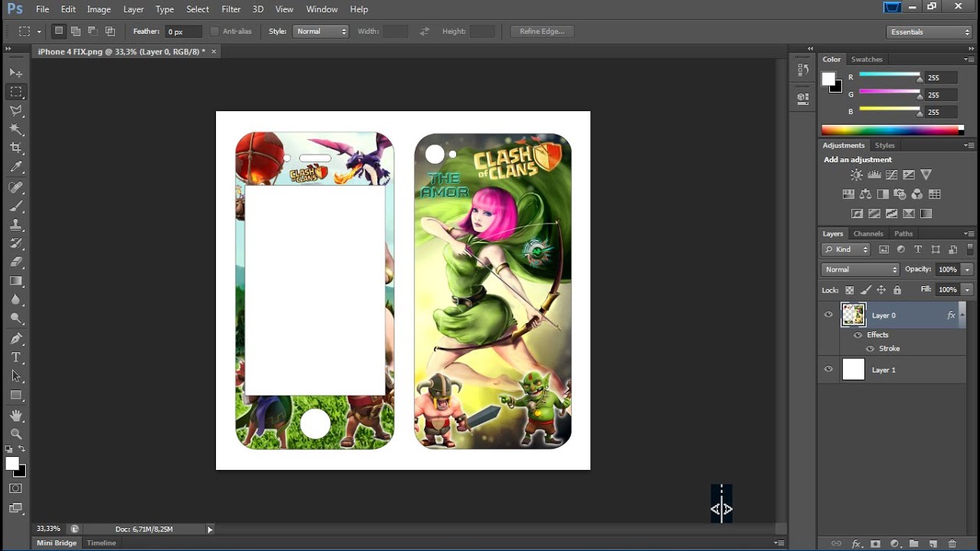Viewport: 980px width, 551px height.
Task: Select the Dodge tool
Action: [x=16, y=318]
